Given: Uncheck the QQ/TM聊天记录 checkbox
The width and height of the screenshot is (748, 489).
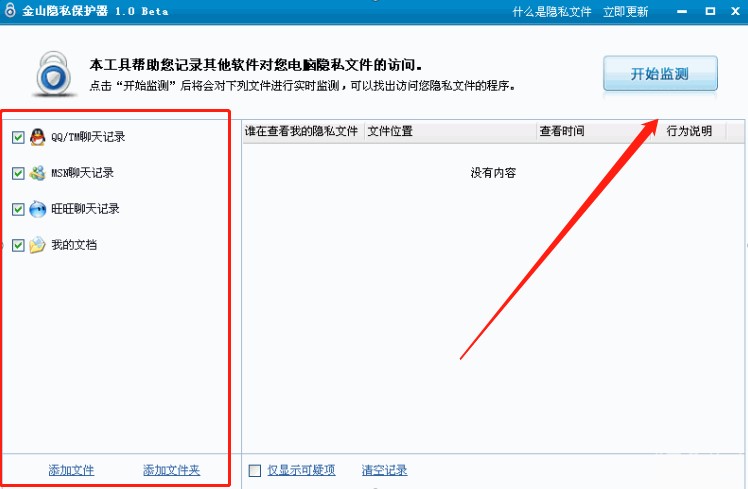Looking at the screenshot, I should coord(18,137).
